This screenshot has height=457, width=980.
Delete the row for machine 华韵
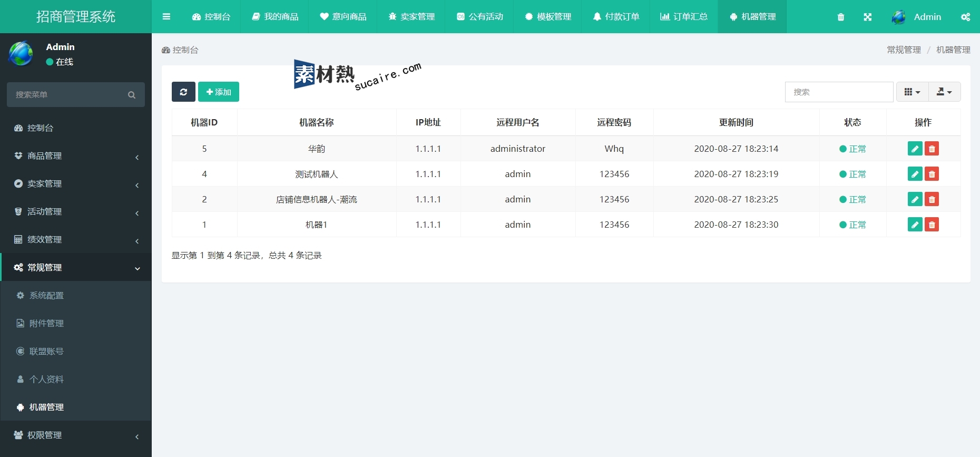tap(932, 149)
